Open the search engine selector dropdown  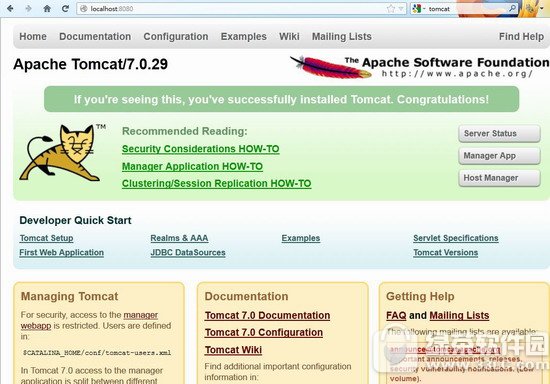418,9
